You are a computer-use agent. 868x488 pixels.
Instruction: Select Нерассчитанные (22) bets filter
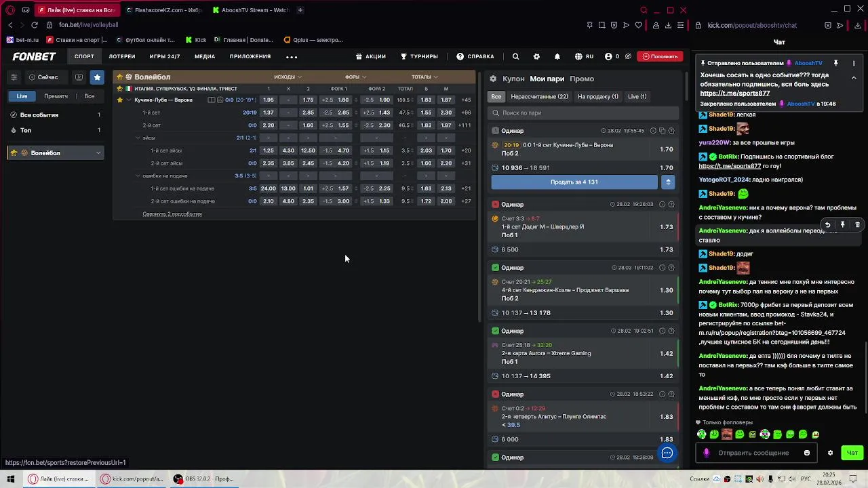tap(540, 96)
